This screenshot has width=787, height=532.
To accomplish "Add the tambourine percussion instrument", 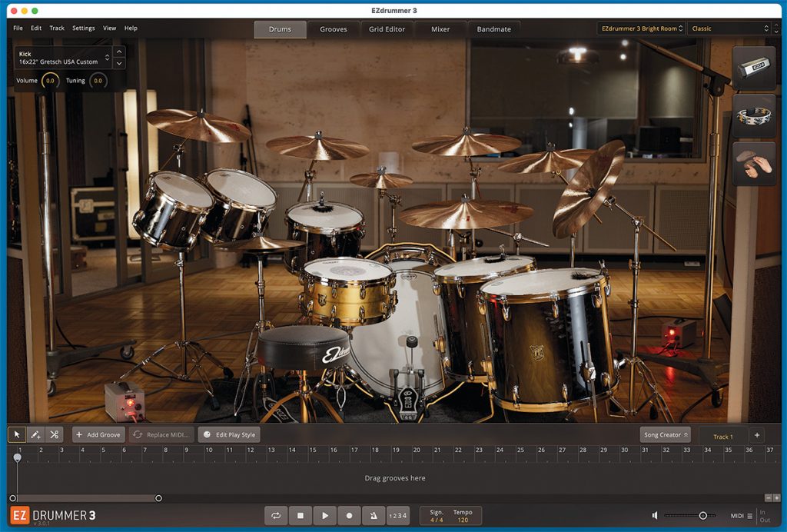I will [x=754, y=116].
